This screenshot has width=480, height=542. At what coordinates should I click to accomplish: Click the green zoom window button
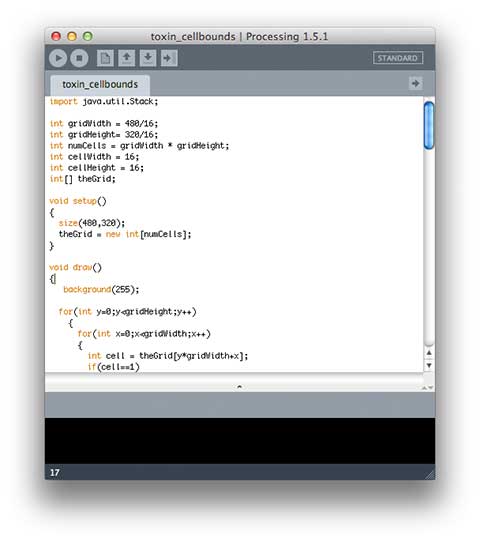tap(88, 36)
